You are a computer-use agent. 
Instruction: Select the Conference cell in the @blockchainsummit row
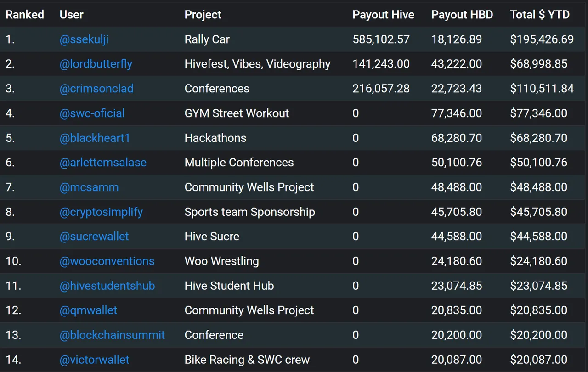pyautogui.click(x=214, y=335)
